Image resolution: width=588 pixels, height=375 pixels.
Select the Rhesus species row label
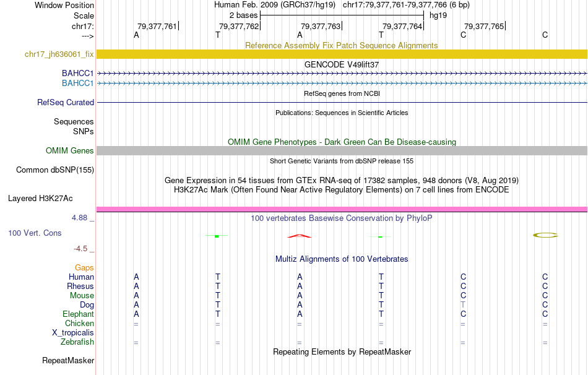80,286
